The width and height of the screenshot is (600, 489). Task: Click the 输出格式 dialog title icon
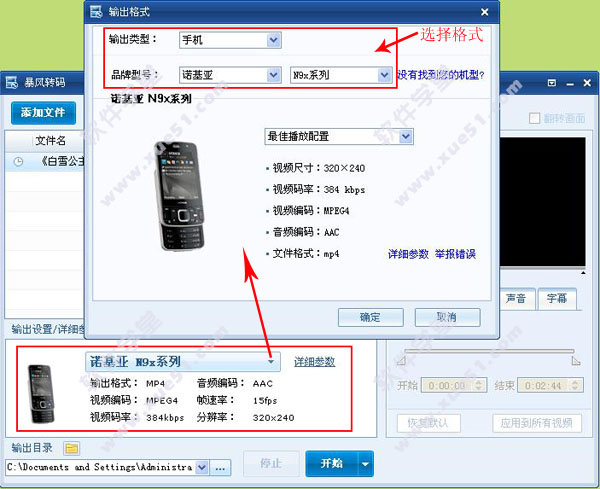(x=96, y=11)
